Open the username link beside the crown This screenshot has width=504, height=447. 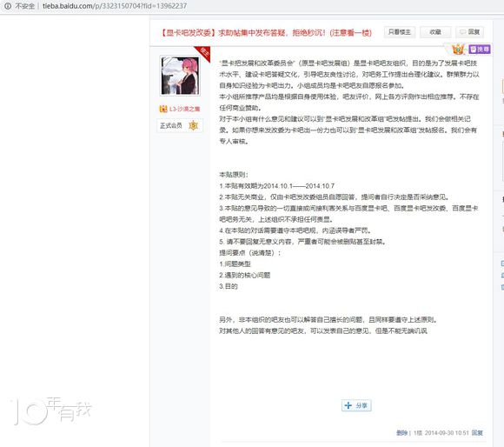[184, 109]
